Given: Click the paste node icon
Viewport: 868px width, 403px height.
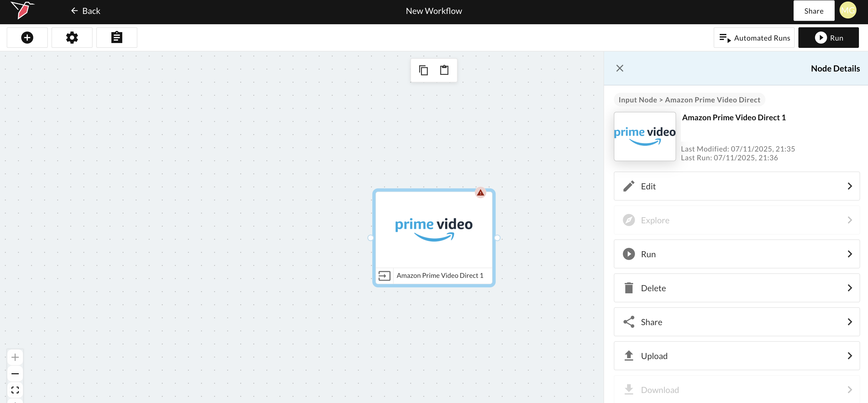Looking at the screenshot, I should coord(444,70).
